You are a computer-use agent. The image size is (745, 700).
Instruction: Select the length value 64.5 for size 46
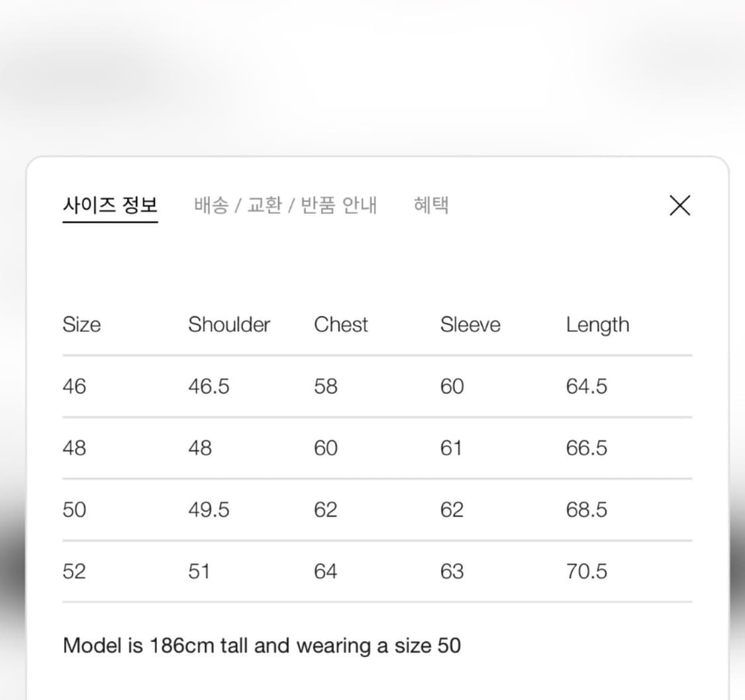pyautogui.click(x=587, y=387)
